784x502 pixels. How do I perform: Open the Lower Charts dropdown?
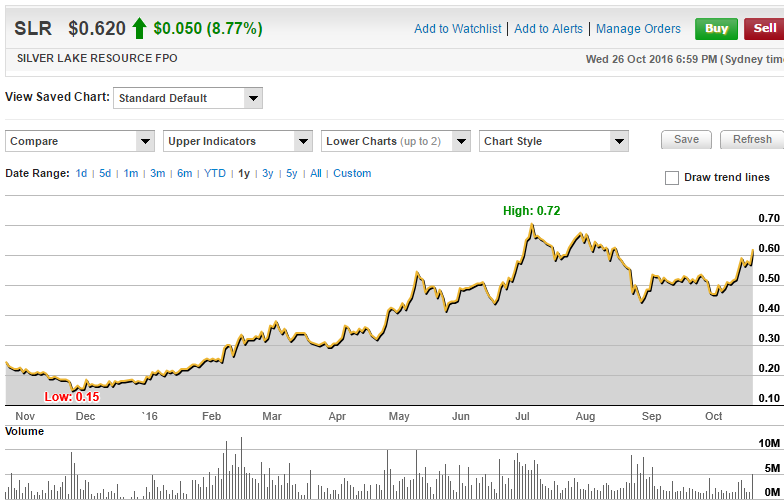point(396,141)
